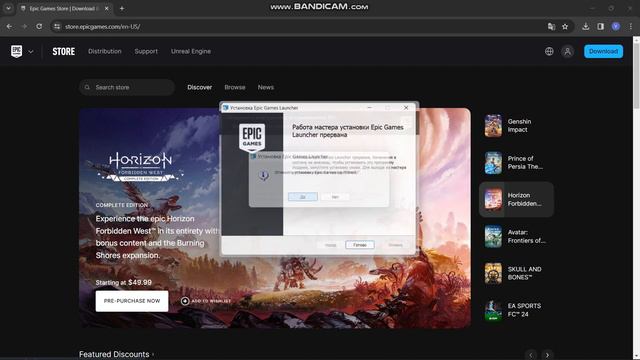Viewport: 640px width, 360px height.
Task: Open the Support menu item
Action: point(146,51)
